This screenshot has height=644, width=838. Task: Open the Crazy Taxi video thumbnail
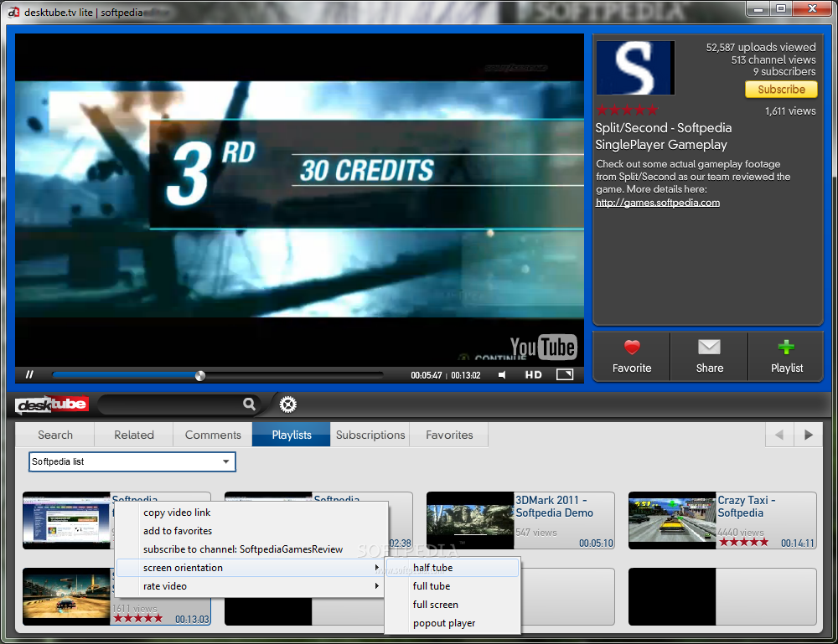pos(672,521)
